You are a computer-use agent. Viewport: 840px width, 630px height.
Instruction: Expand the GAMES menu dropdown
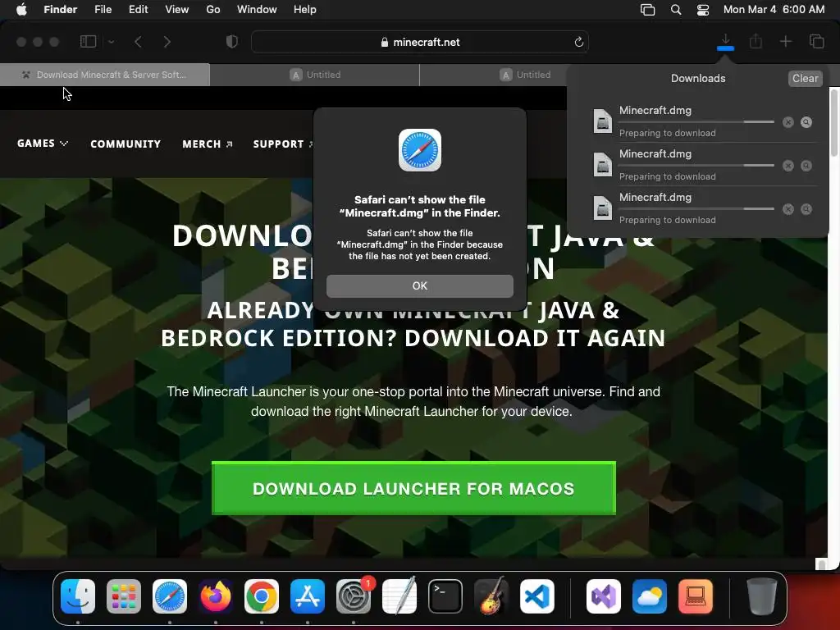pyautogui.click(x=43, y=144)
